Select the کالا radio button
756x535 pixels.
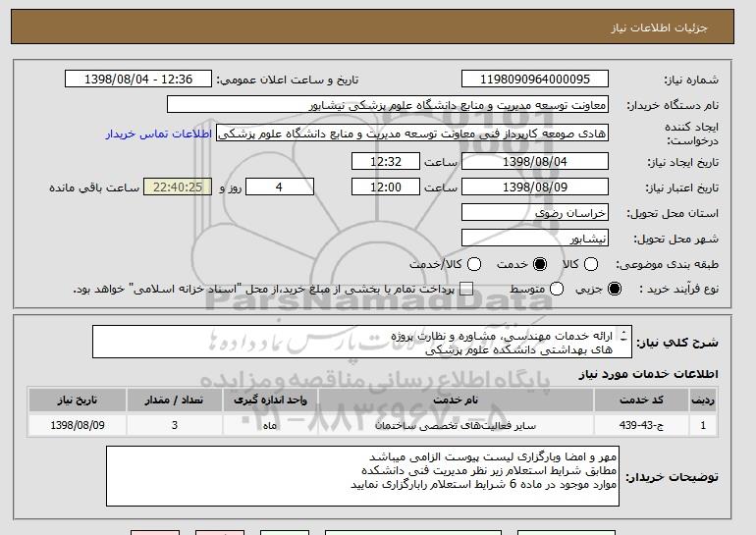[591, 264]
